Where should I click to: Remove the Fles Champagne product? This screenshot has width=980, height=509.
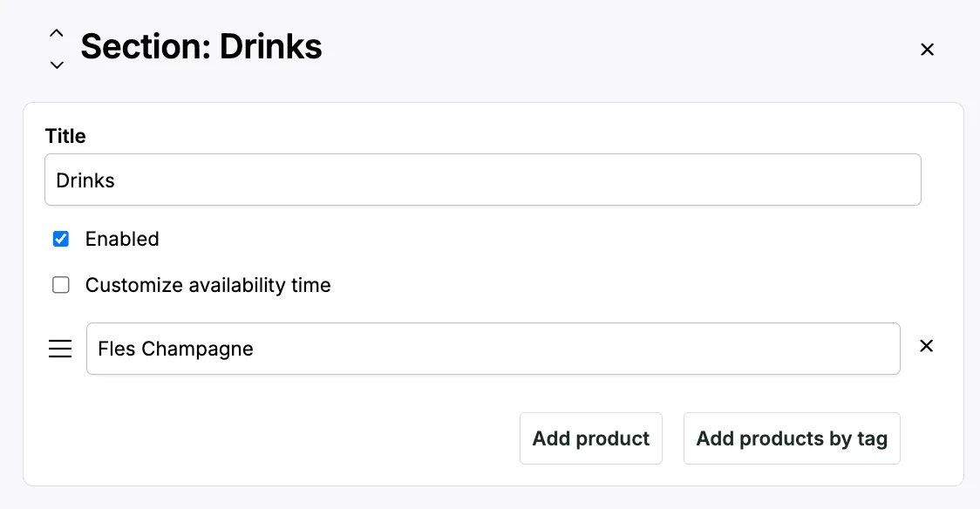[x=926, y=346]
